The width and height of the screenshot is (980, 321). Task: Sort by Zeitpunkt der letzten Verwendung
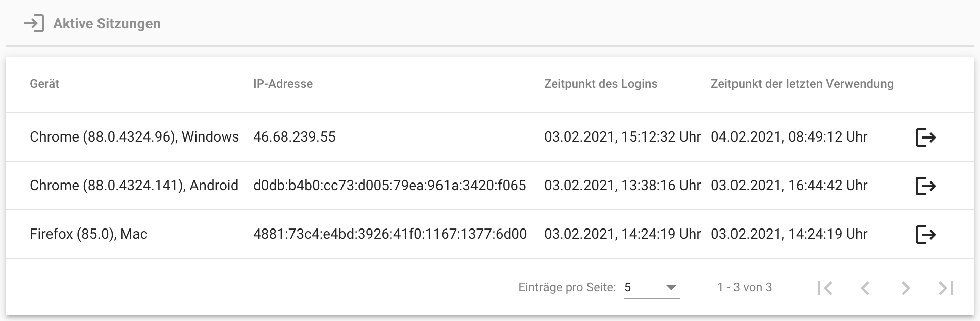coord(802,84)
